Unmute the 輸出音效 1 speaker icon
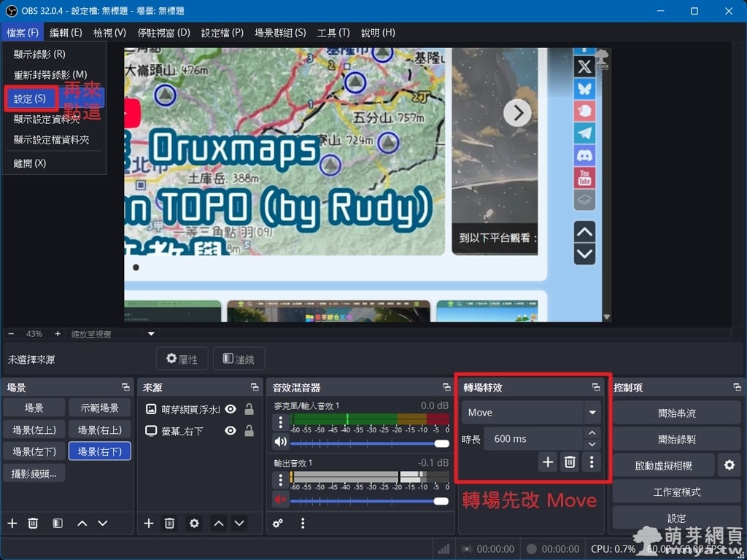Viewport: 747px width, 560px height. pos(280,499)
